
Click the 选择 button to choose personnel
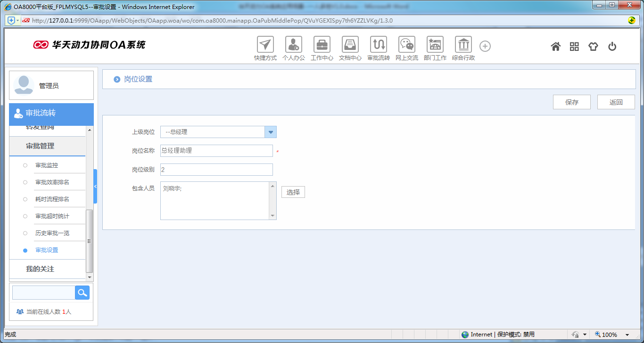(293, 192)
